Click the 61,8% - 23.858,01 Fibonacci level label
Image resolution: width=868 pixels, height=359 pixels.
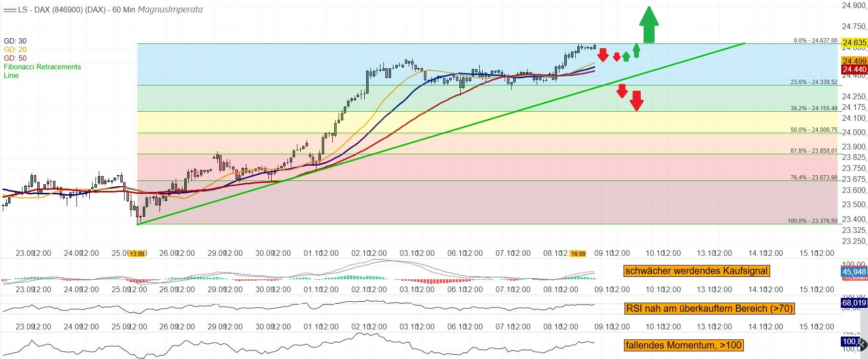coord(814,151)
